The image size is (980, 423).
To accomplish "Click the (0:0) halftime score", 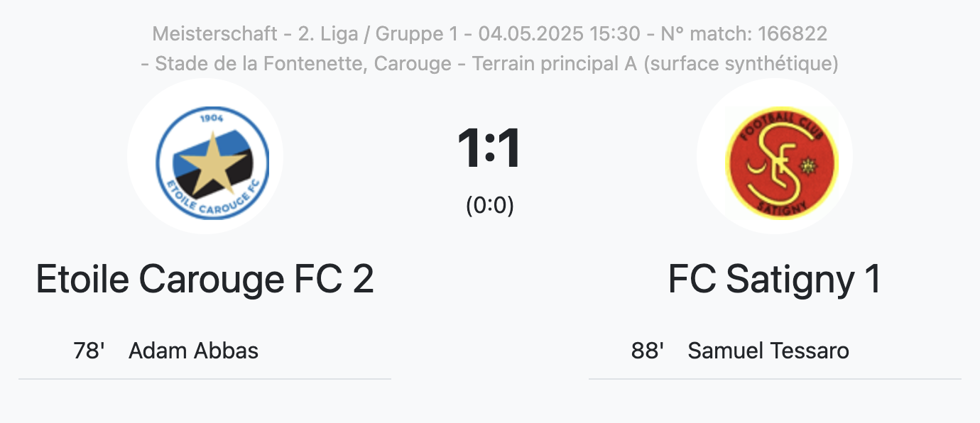I will tap(489, 205).
